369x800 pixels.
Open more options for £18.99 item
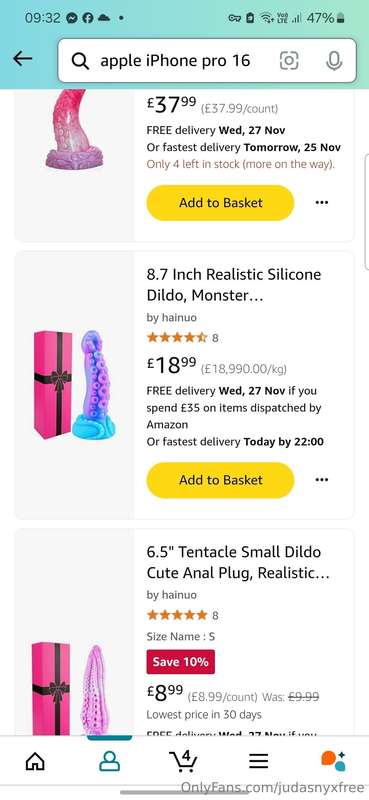pos(322,480)
